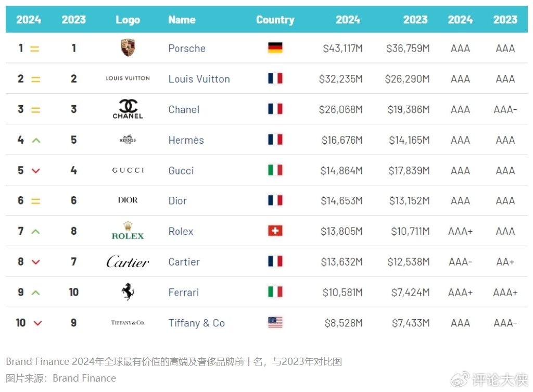
Task: Click the red down arrow beside rank 5
Action: point(35,171)
